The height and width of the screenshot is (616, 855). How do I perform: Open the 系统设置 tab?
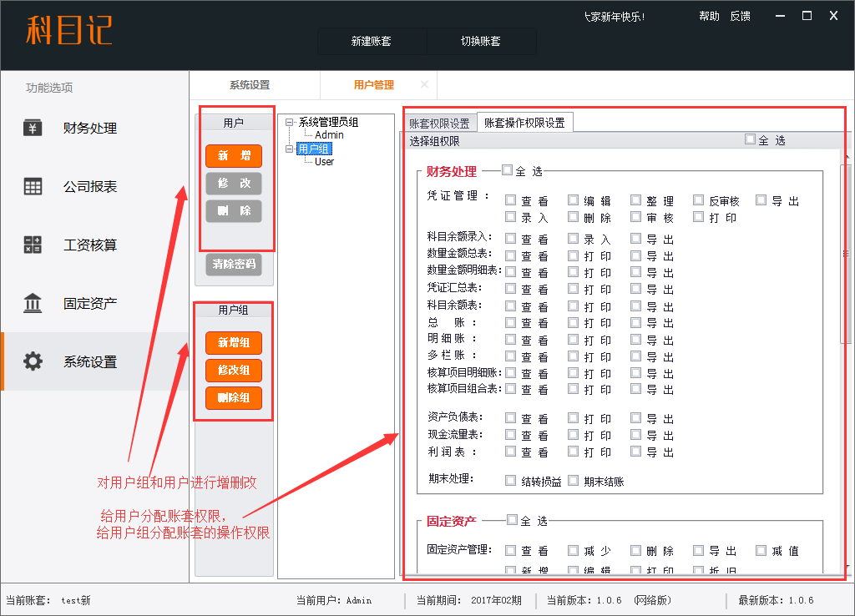(250, 85)
